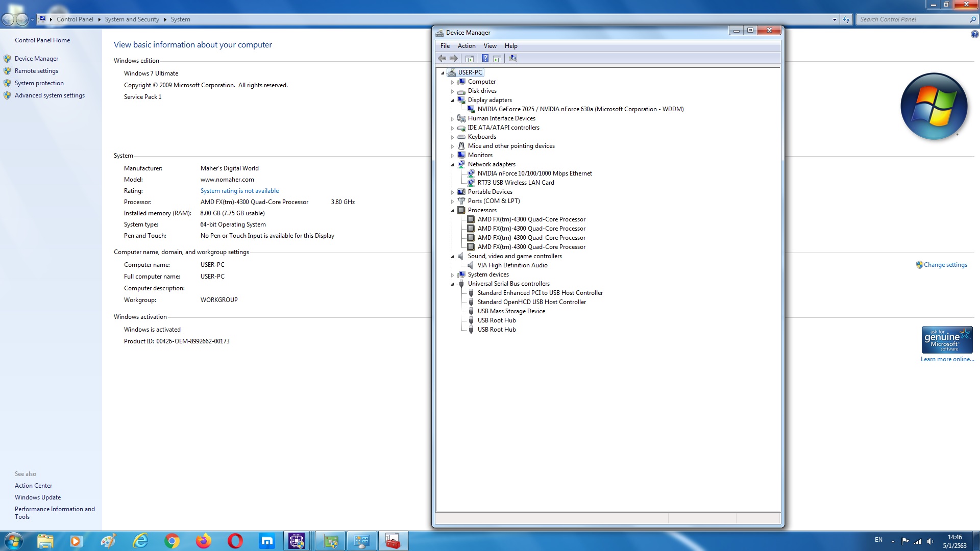Open Action Center flag in system tray
Image resolution: width=980 pixels, height=551 pixels.
pyautogui.click(x=905, y=541)
